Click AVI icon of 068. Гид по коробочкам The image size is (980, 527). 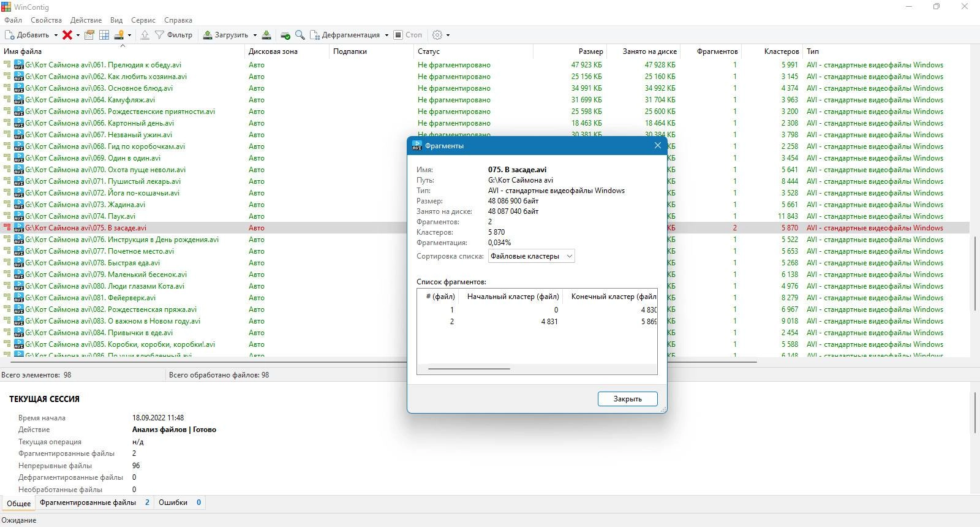[x=18, y=146]
